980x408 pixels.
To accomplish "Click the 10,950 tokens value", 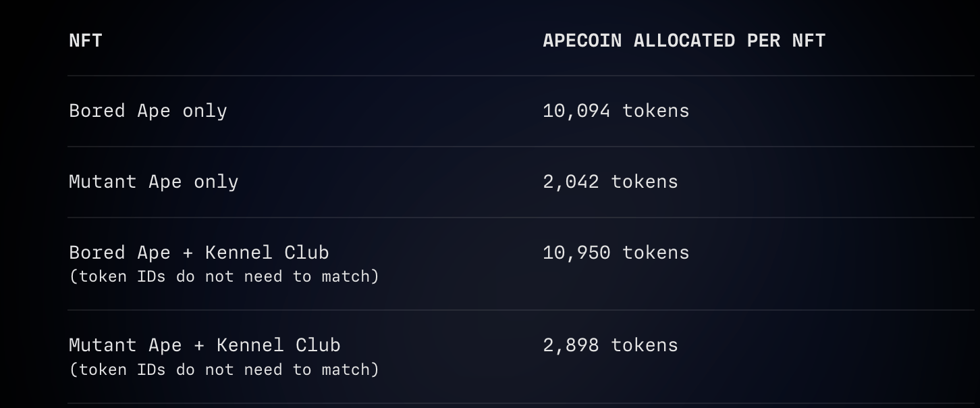I will click(x=616, y=253).
